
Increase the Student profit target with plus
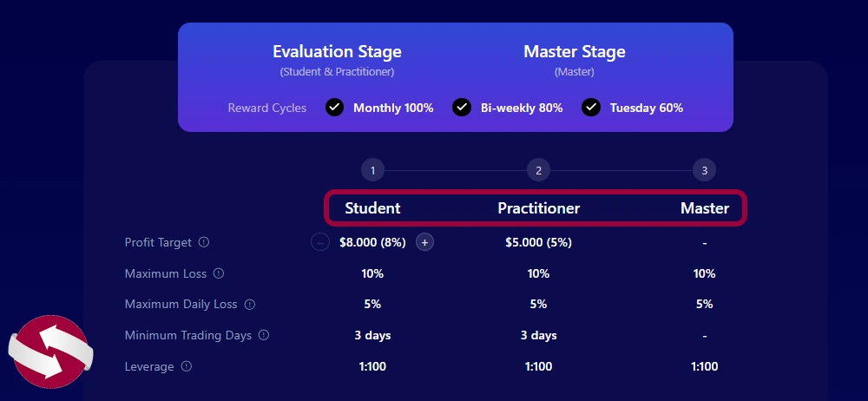[x=424, y=242]
